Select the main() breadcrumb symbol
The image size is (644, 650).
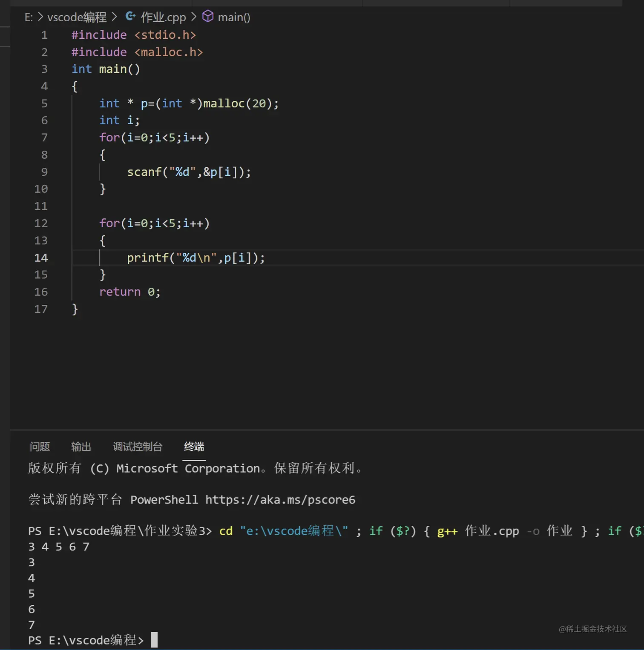point(234,17)
